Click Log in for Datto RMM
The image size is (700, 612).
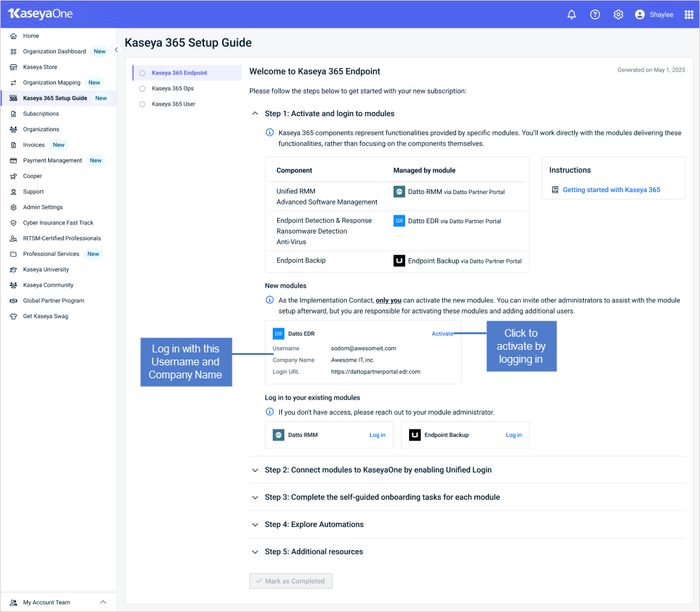(377, 435)
